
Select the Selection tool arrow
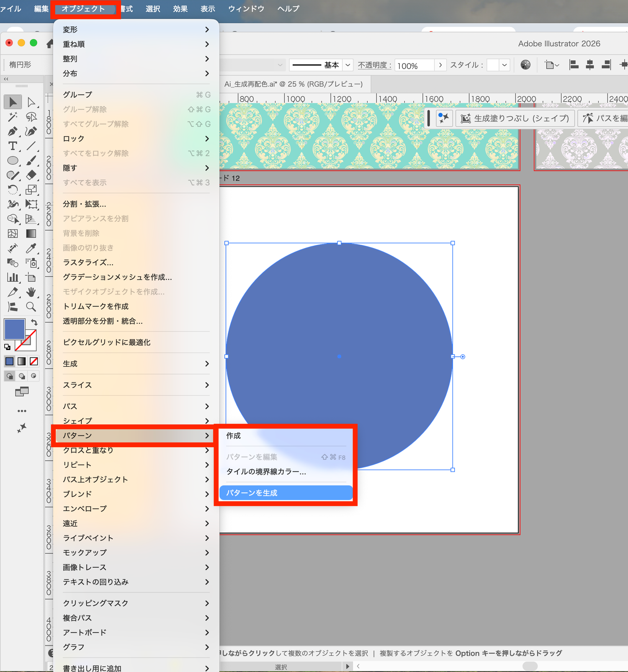point(13,102)
